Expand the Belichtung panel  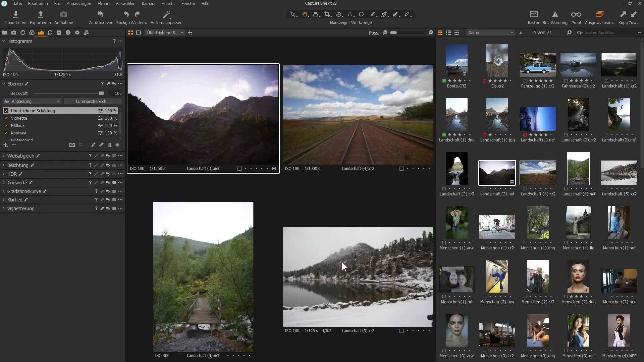(4, 165)
